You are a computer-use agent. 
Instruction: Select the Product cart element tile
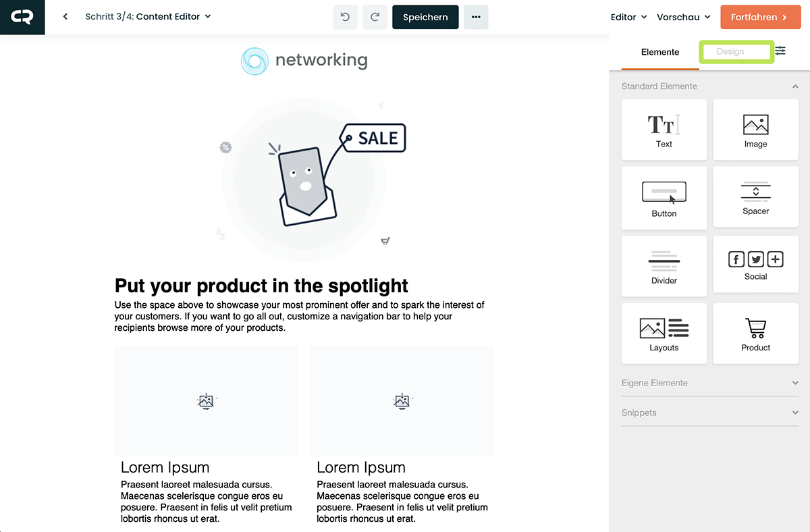click(755, 334)
